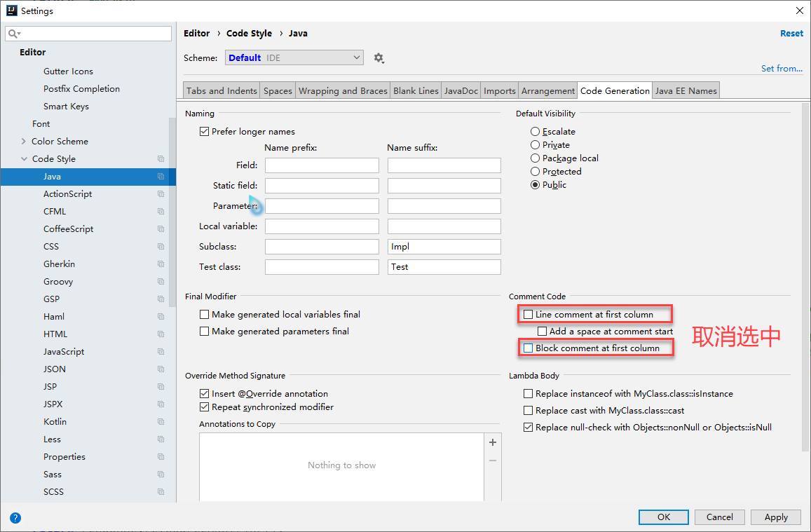Click the scheme copy icon beside JavaScript
The image size is (811, 532).
pos(161,352)
